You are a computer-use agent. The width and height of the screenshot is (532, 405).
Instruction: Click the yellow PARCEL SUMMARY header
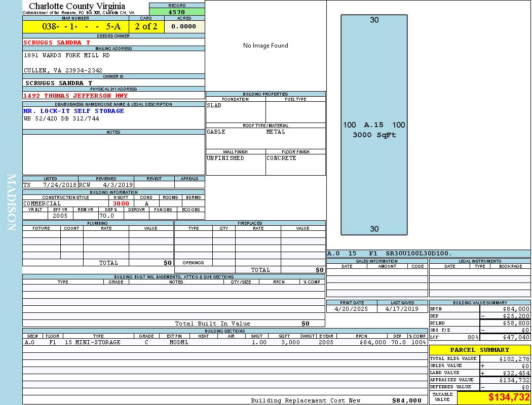479,350
